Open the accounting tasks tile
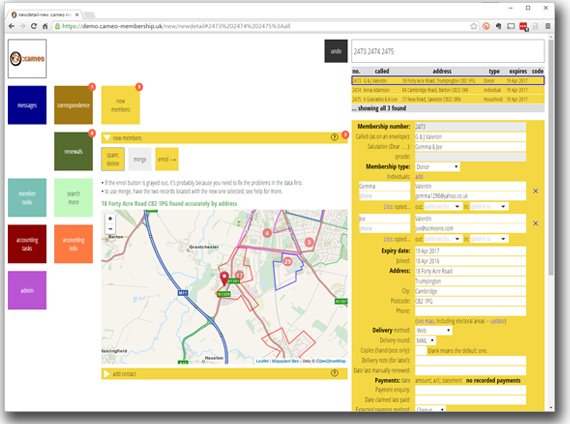Viewport: 570px width, 424px height. pos(27,244)
